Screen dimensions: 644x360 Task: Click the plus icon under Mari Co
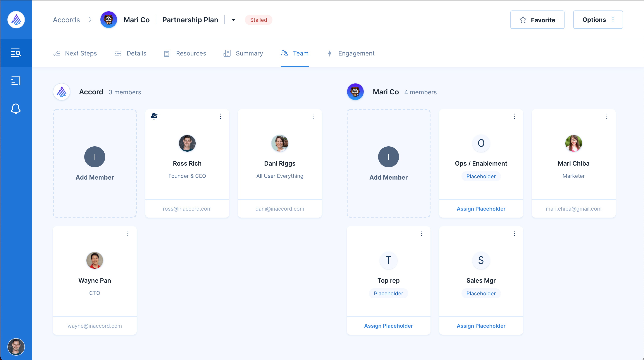coord(388,157)
